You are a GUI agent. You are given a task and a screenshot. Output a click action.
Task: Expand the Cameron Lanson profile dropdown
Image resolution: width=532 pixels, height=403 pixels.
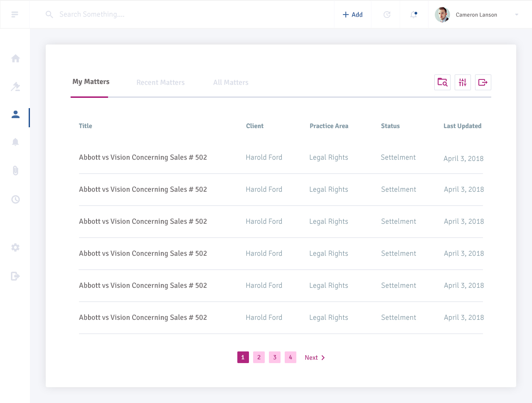[x=517, y=15]
